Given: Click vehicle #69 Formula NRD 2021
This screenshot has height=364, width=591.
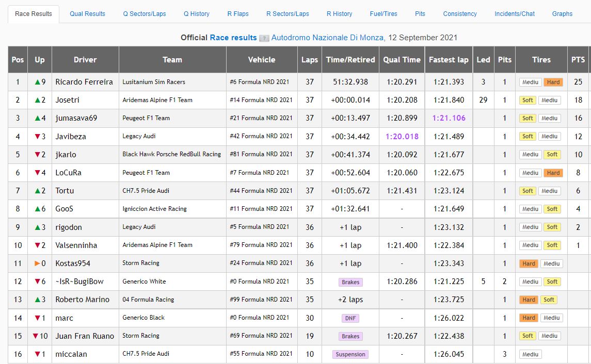Looking at the screenshot, I should pyautogui.click(x=261, y=336).
